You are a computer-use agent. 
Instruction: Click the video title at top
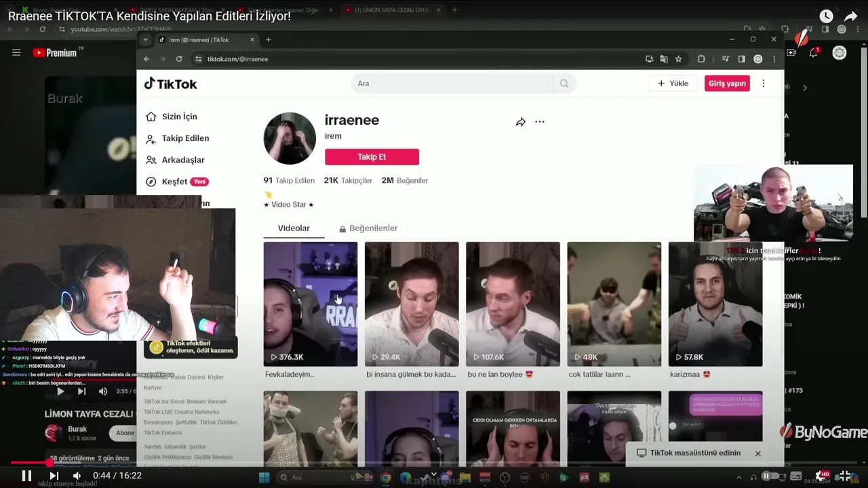(x=149, y=16)
